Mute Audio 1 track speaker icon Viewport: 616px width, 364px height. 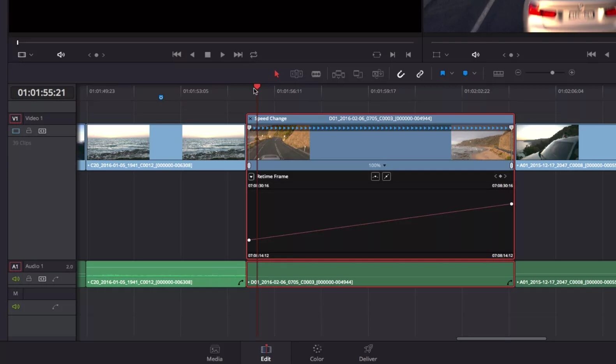pos(16,279)
